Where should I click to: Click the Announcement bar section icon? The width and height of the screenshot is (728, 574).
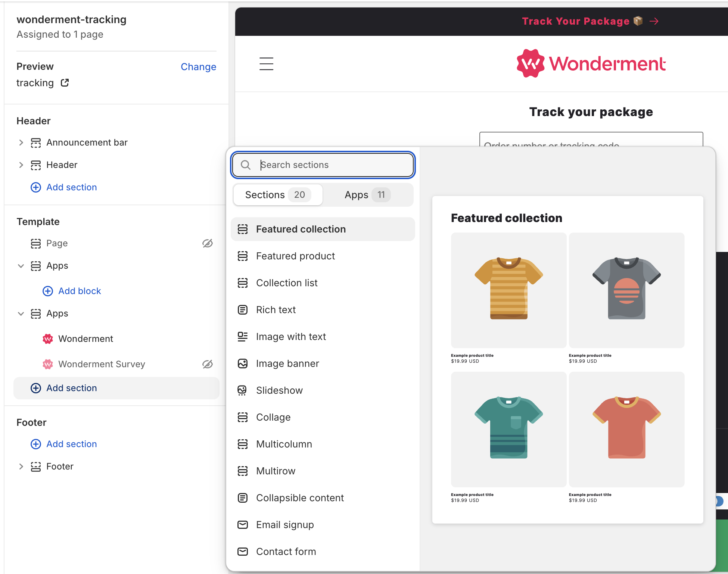(x=36, y=143)
